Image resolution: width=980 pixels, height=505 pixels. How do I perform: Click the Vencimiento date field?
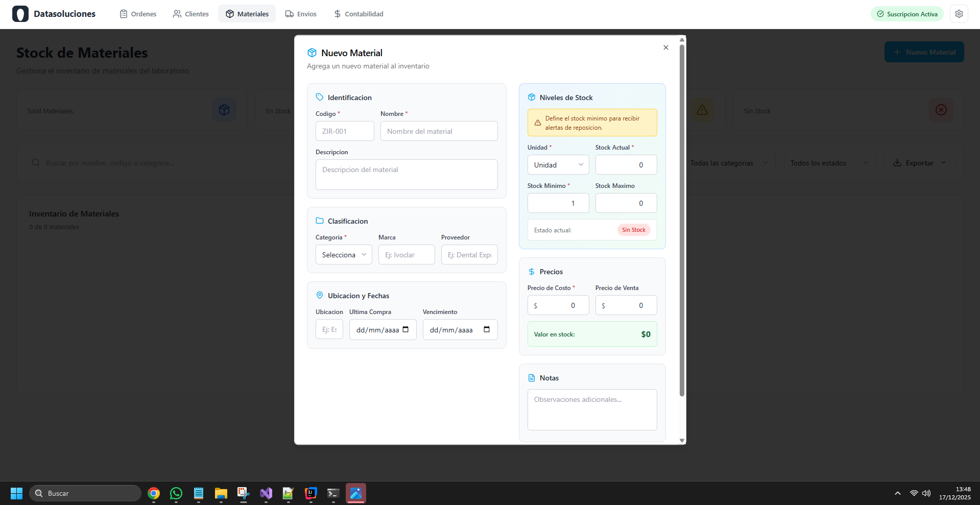pyautogui.click(x=460, y=329)
